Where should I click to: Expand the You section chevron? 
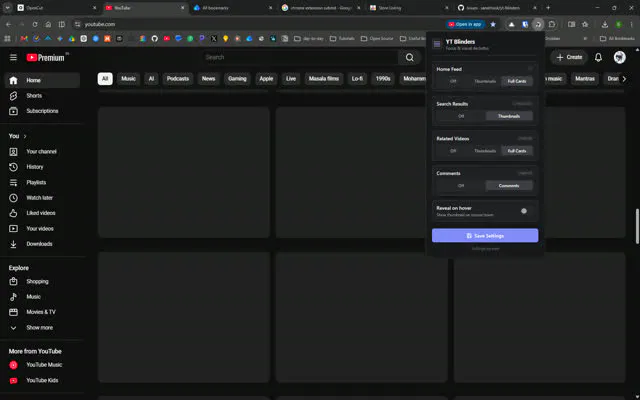(x=25, y=136)
